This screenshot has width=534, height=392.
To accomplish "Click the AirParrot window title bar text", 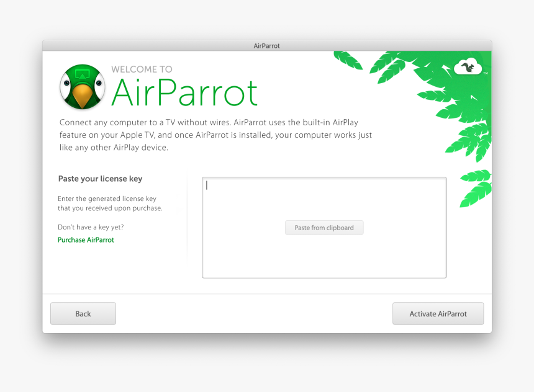I will 266,46.
